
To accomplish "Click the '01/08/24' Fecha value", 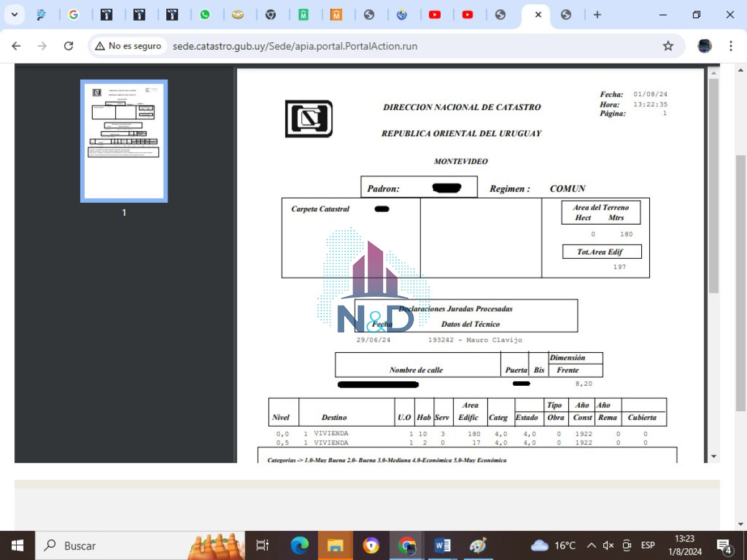I will click(651, 95).
